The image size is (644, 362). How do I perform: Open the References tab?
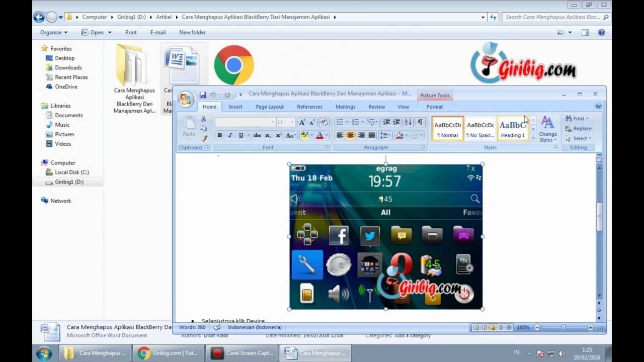click(x=309, y=107)
